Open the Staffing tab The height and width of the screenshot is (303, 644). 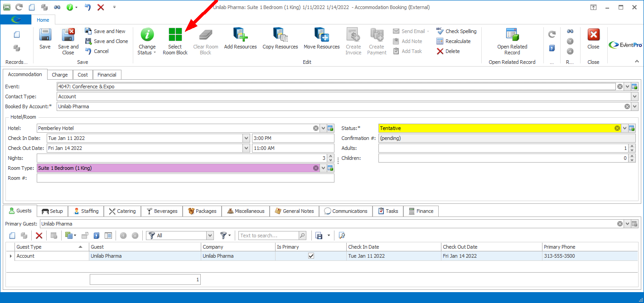[86, 211]
